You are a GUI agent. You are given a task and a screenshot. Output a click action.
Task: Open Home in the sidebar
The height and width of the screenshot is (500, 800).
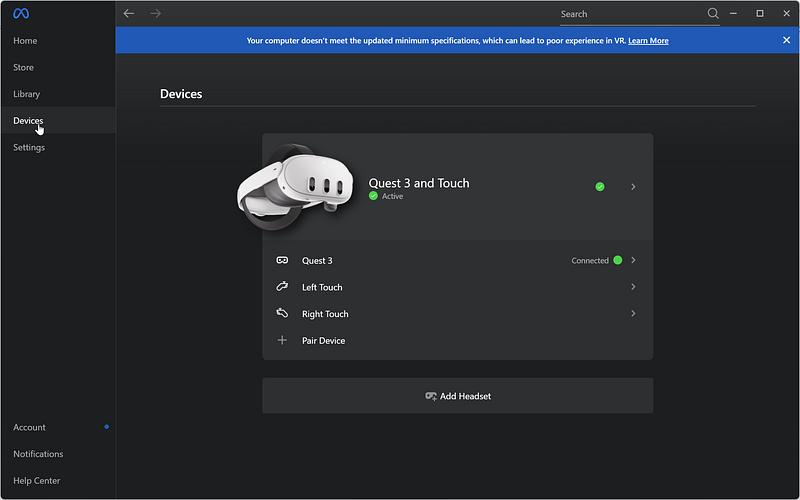click(x=58, y=41)
